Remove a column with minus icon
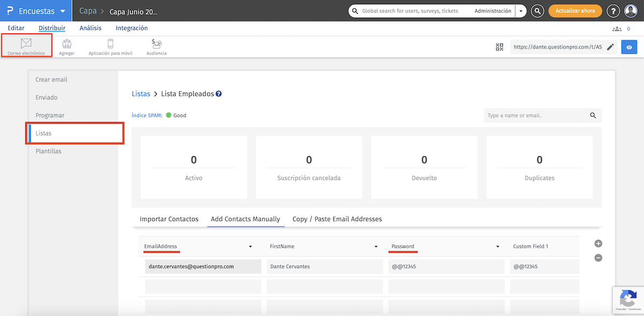 pyautogui.click(x=598, y=258)
